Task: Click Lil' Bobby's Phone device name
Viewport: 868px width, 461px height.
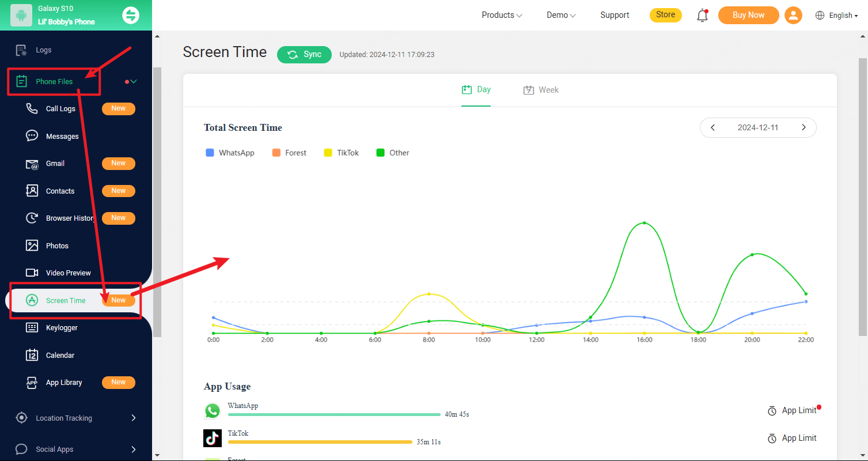Action: 66,22
